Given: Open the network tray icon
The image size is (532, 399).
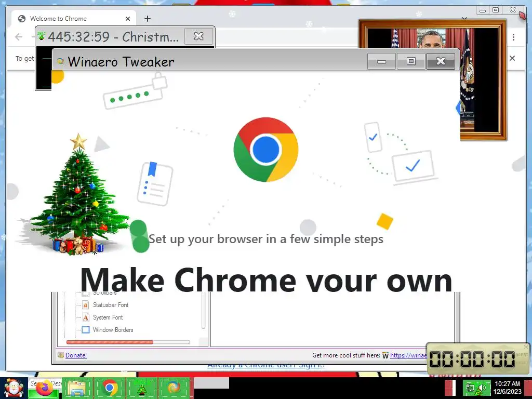Looking at the screenshot, I should 470,388.
